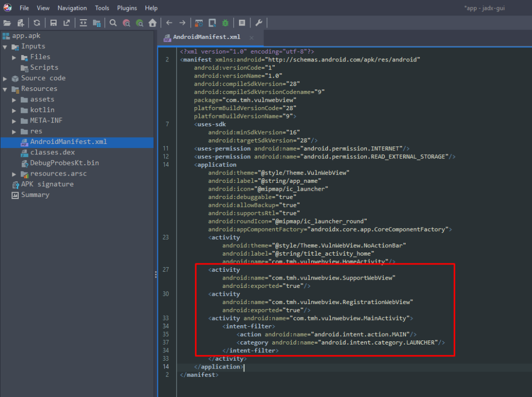Open the View menu

43,8
